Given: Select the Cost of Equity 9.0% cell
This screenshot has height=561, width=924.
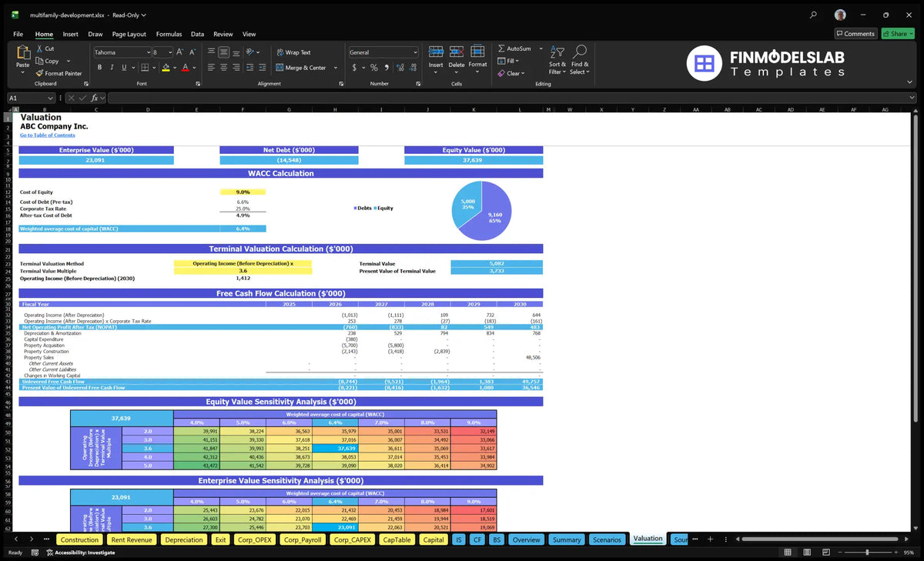Looking at the screenshot, I should point(243,192).
